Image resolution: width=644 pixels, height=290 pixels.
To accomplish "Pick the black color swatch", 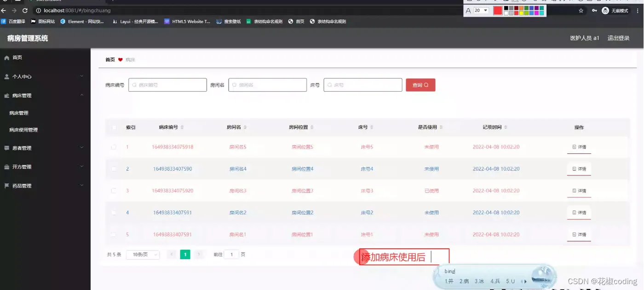I will [506, 8].
